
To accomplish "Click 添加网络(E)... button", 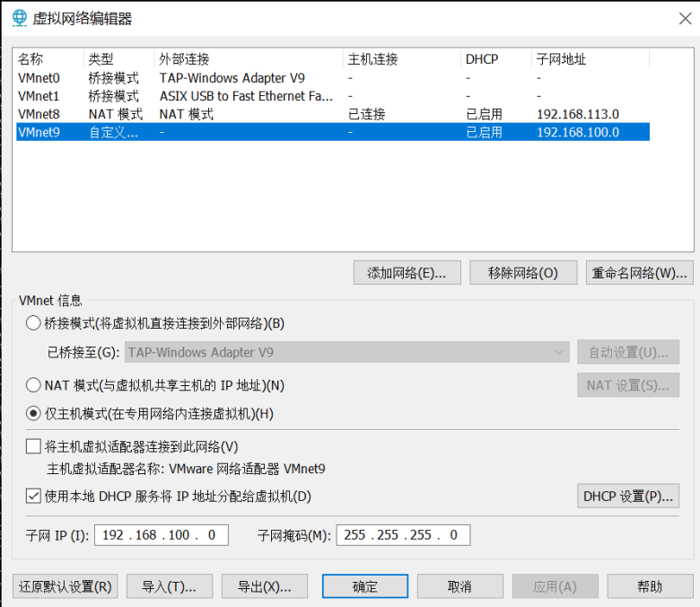I will (x=407, y=273).
